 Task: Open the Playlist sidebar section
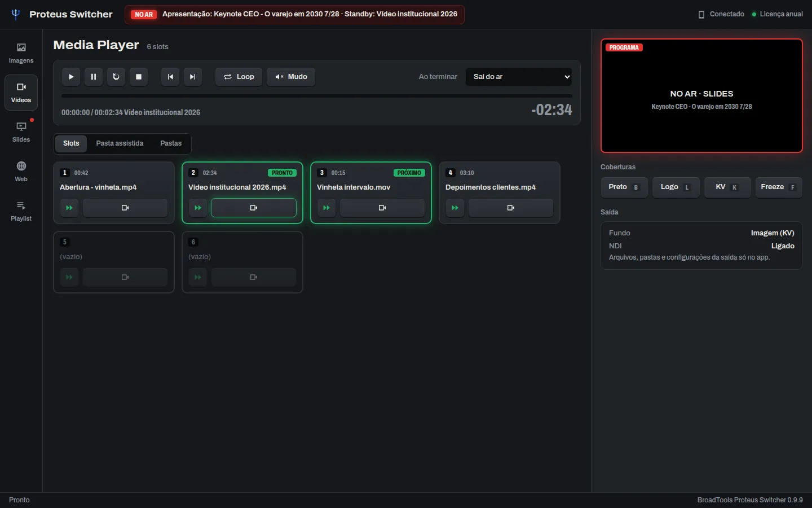pos(21,211)
